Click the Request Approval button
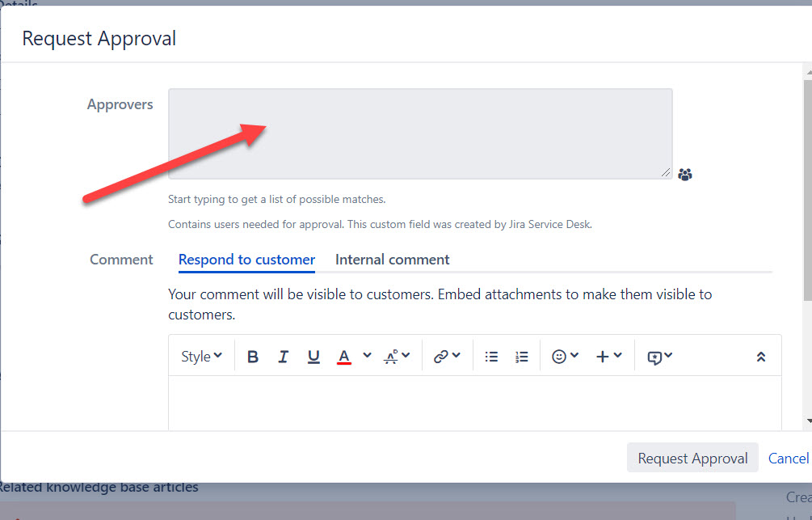Image resolution: width=812 pixels, height=520 pixels. pos(692,458)
